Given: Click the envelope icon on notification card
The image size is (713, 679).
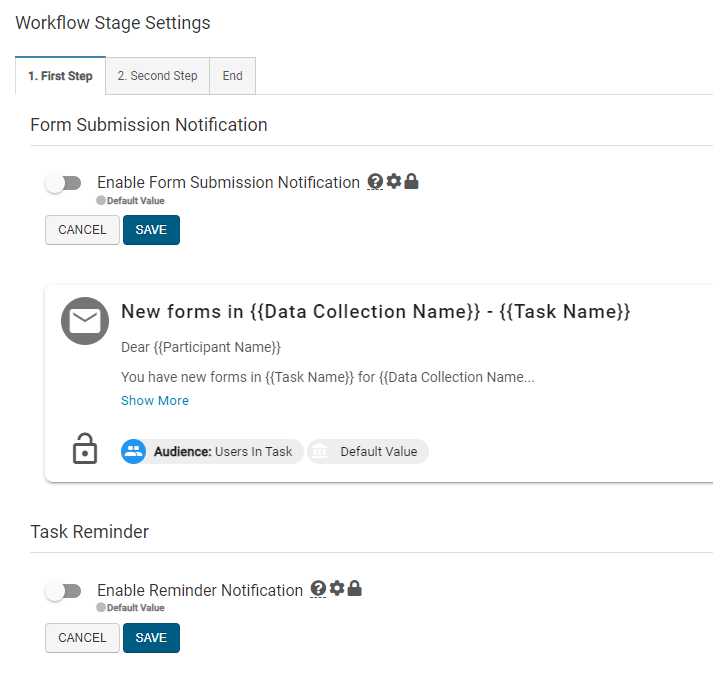Looking at the screenshot, I should 85,321.
